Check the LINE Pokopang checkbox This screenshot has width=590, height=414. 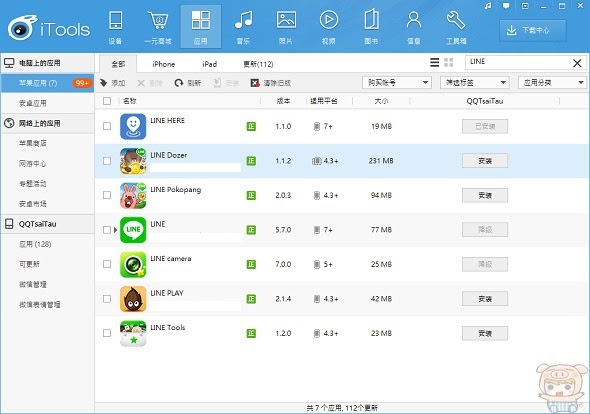tap(107, 195)
